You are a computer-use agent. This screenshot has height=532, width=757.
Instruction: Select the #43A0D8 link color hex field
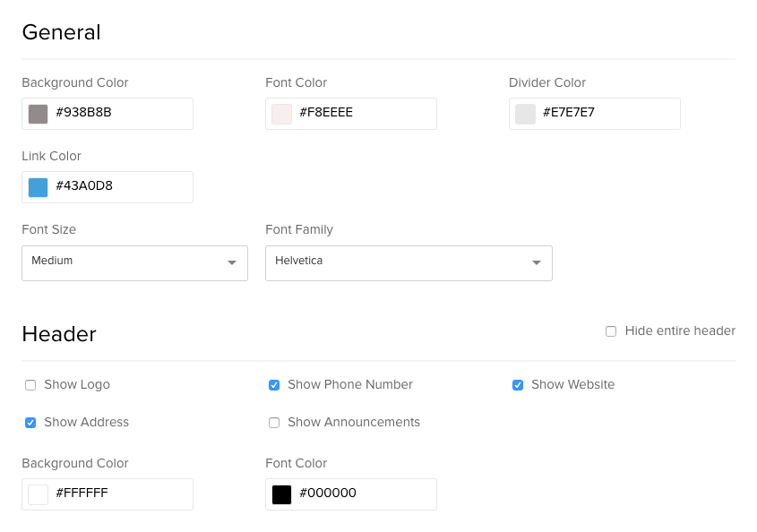click(x=108, y=187)
